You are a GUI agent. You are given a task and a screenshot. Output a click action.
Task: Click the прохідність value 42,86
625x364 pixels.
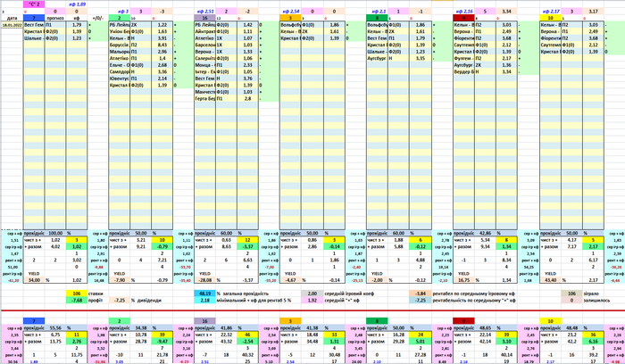(485, 233)
